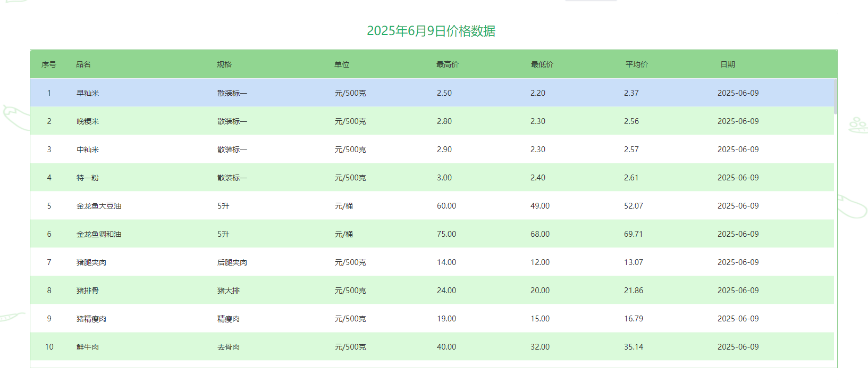Click the 规格 column header
This screenshot has width=868, height=381.
(x=224, y=64)
